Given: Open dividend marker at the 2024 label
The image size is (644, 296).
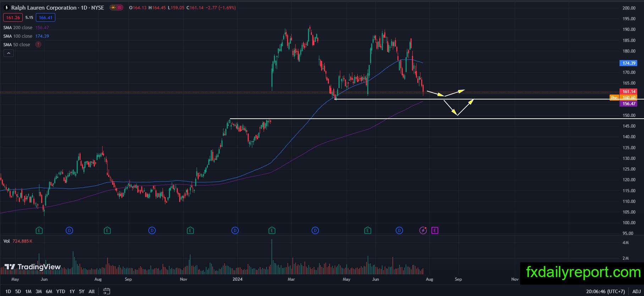Looking at the screenshot, I should pyautogui.click(x=235, y=231).
